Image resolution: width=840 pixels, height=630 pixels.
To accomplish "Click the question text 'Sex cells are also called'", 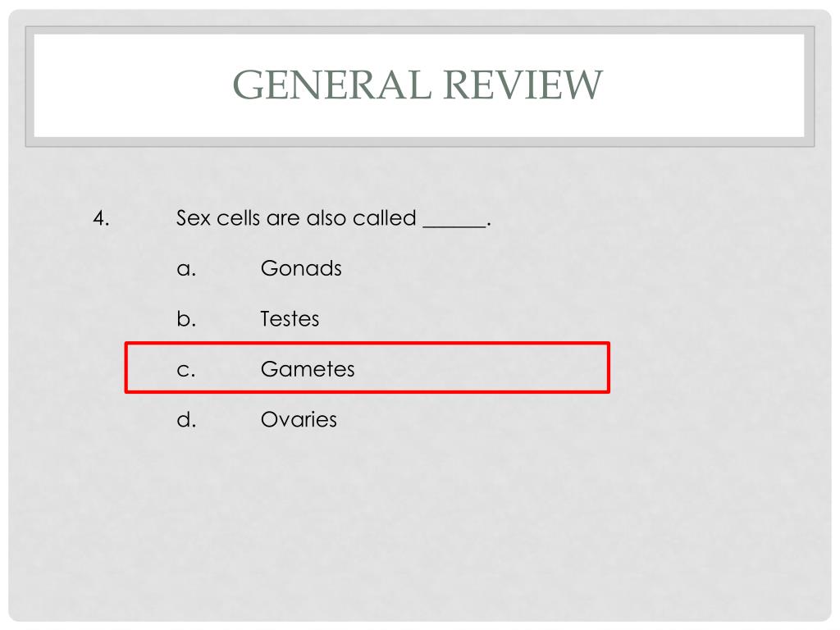I will 296,218.
